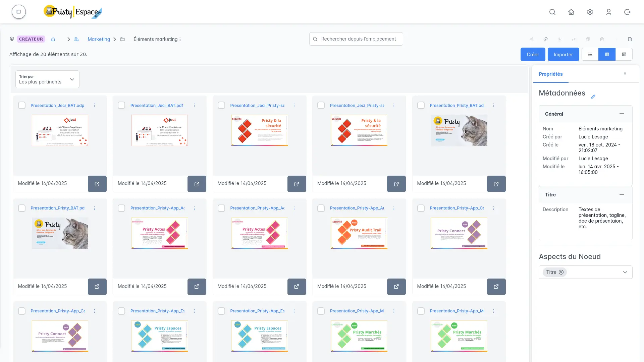Go to Marketing breadcrumb link
Image resolution: width=644 pixels, height=362 pixels.
[99, 39]
